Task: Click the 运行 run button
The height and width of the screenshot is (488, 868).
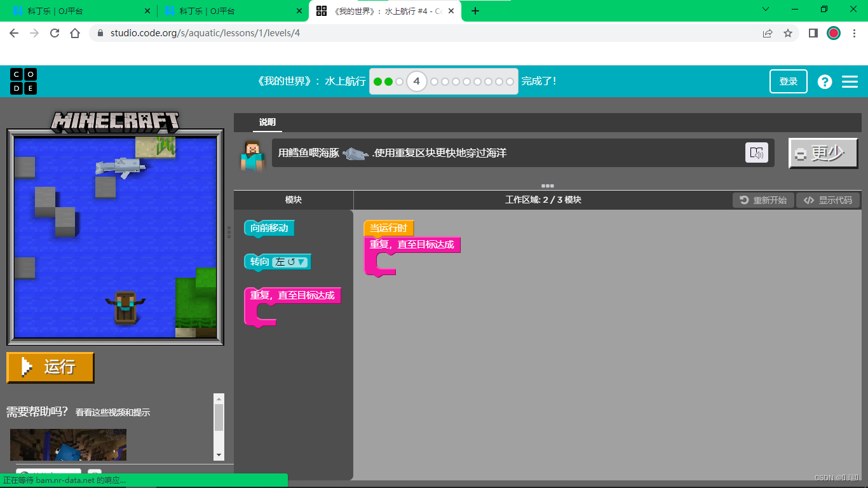Action: tap(50, 367)
